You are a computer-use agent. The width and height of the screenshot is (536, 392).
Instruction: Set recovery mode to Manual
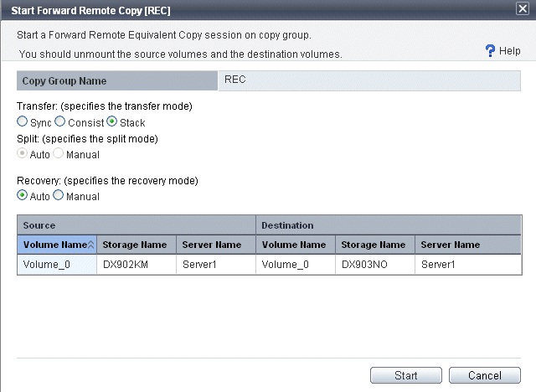(59, 195)
